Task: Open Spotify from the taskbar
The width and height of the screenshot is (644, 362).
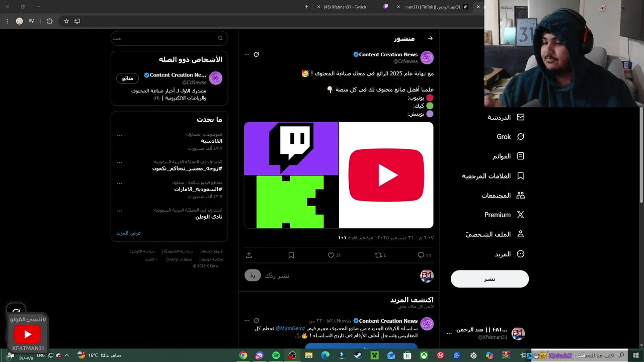Action: point(276,355)
